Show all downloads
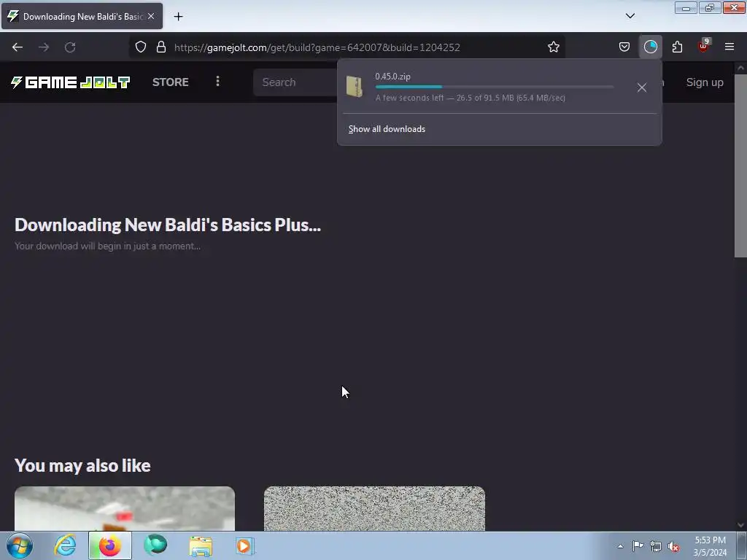The image size is (747, 560). (387, 129)
